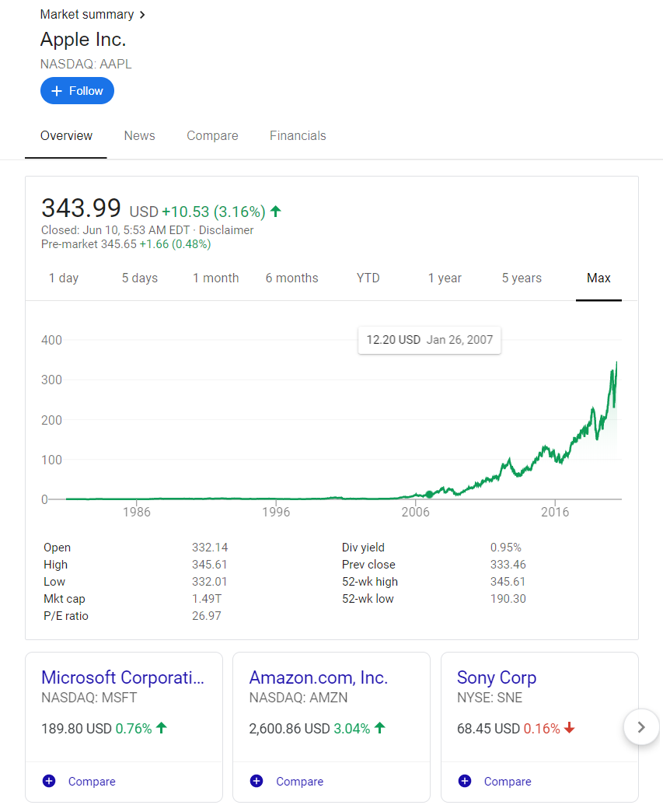Image resolution: width=663 pixels, height=812 pixels.
Task: Select the YTD chart range
Action: click(x=368, y=278)
